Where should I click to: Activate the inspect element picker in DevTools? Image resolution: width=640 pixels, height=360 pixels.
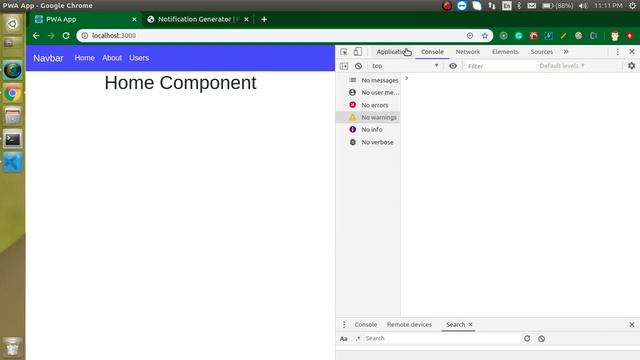tap(344, 52)
